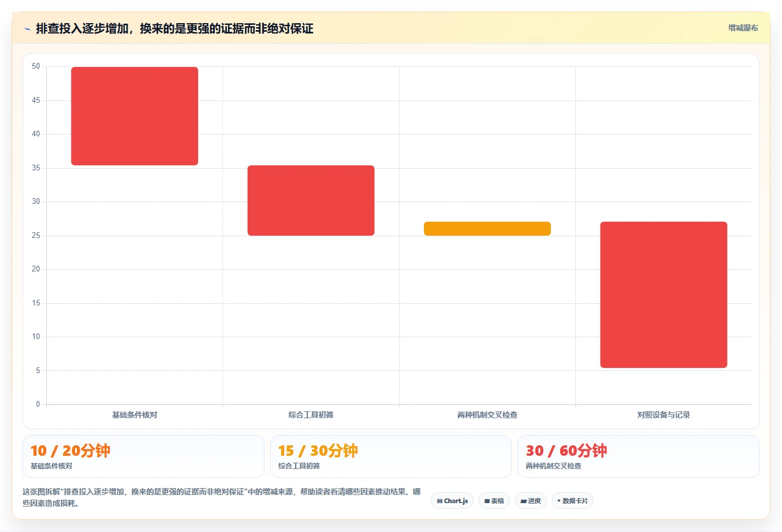Click the 进度 tag

pos(531,501)
